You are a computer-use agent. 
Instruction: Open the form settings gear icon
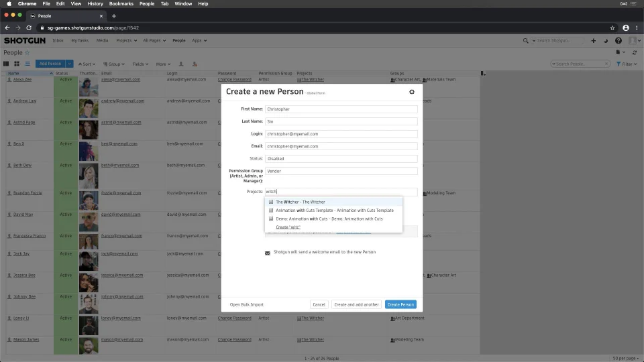[x=411, y=92]
